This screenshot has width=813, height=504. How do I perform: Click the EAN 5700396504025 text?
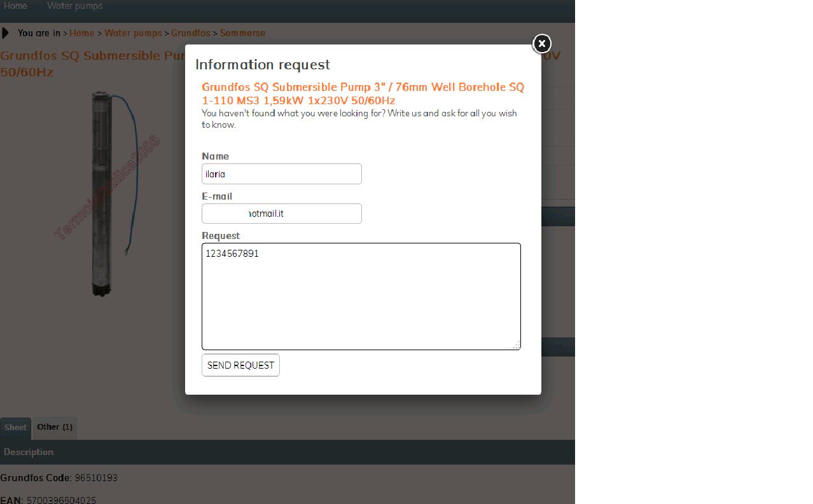(x=48, y=500)
